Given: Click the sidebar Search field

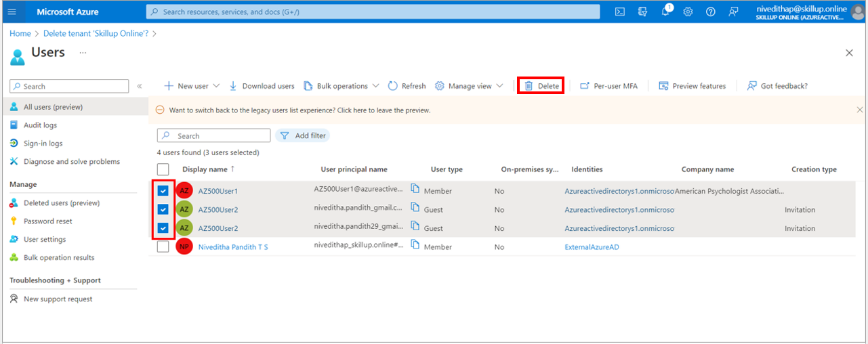Looking at the screenshot, I should 69,87.
